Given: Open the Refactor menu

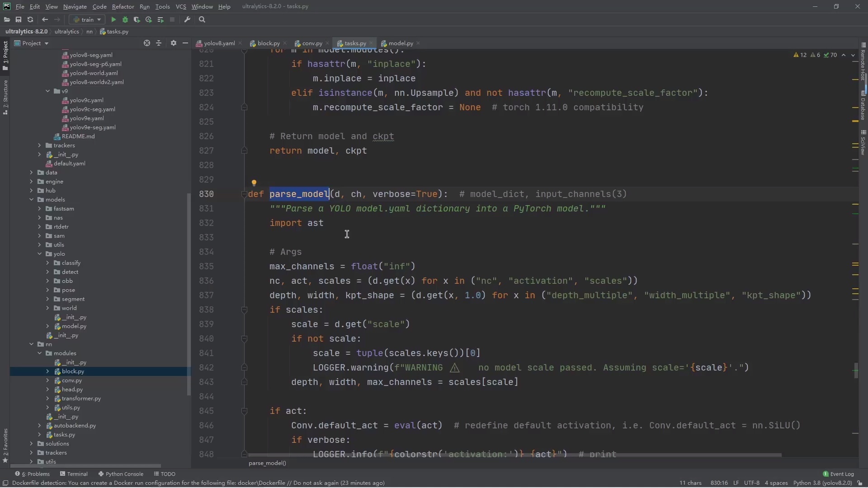Looking at the screenshot, I should [123, 6].
